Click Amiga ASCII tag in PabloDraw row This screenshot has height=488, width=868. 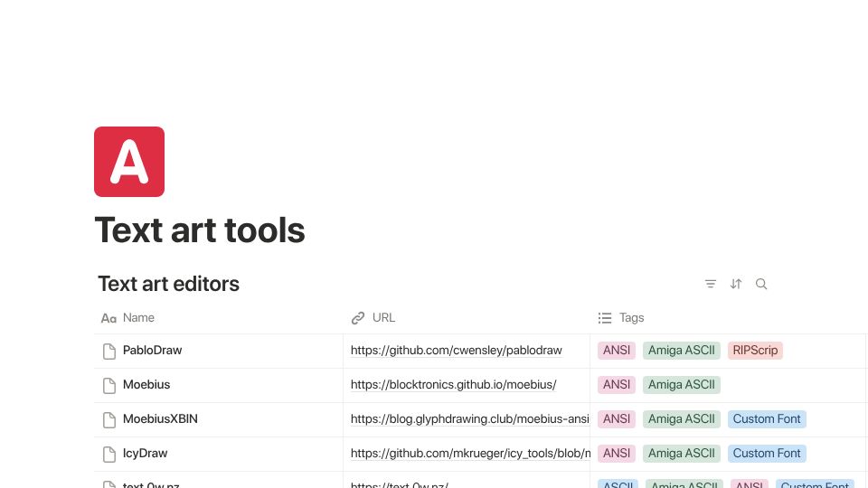pyautogui.click(x=682, y=351)
